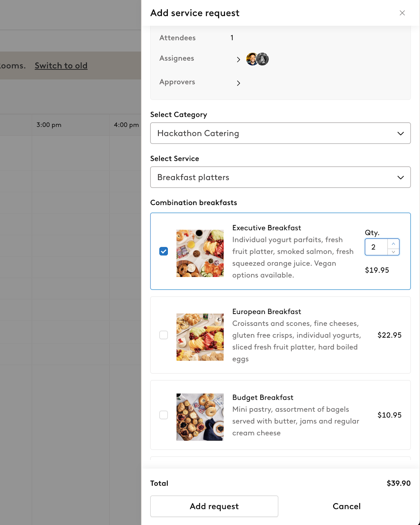Follow the Switch to old link
This screenshot has width=420, height=525.
[61, 66]
